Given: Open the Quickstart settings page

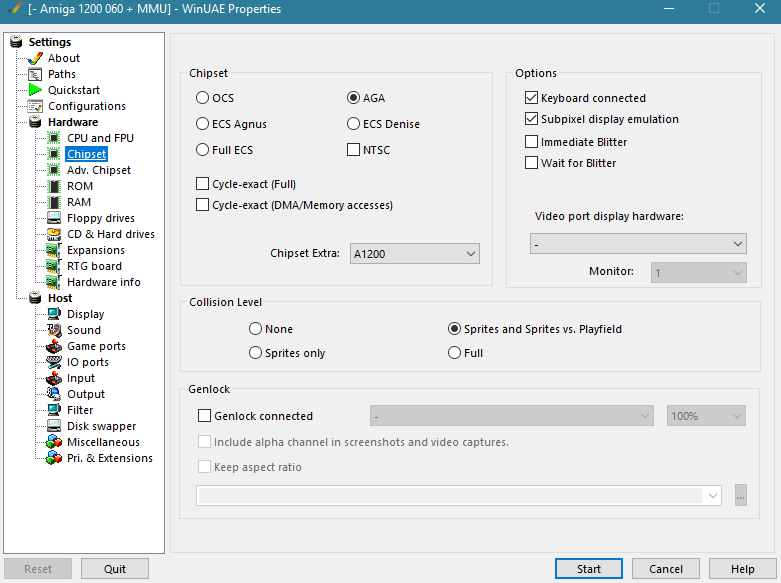Looking at the screenshot, I should [74, 90].
